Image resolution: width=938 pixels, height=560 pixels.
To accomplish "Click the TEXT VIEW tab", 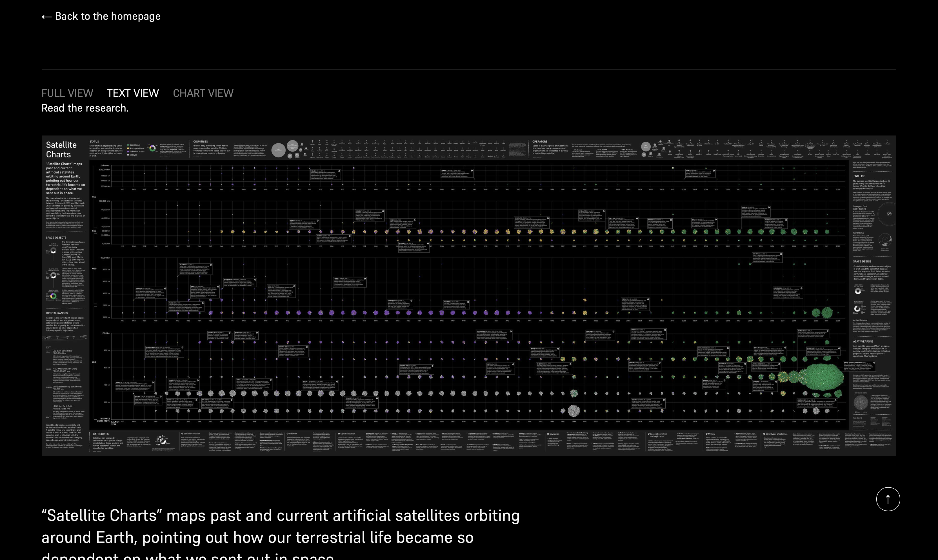I will [x=133, y=93].
